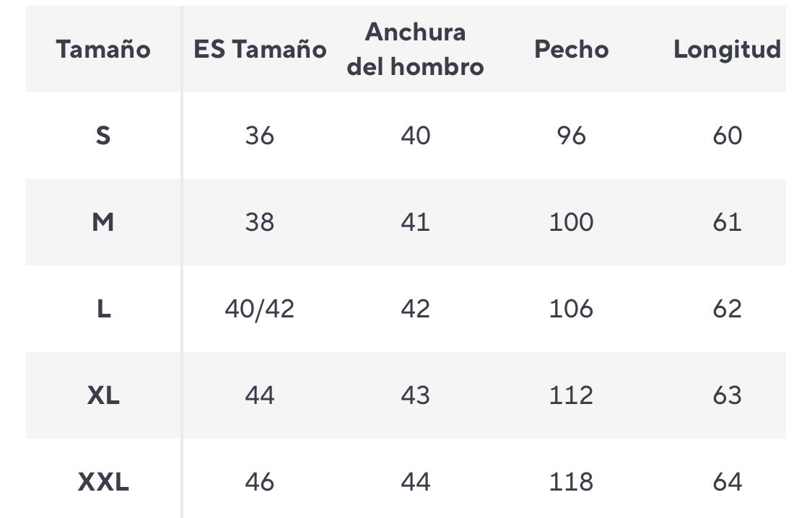Click ES size 46 in XXL row

[x=260, y=481]
